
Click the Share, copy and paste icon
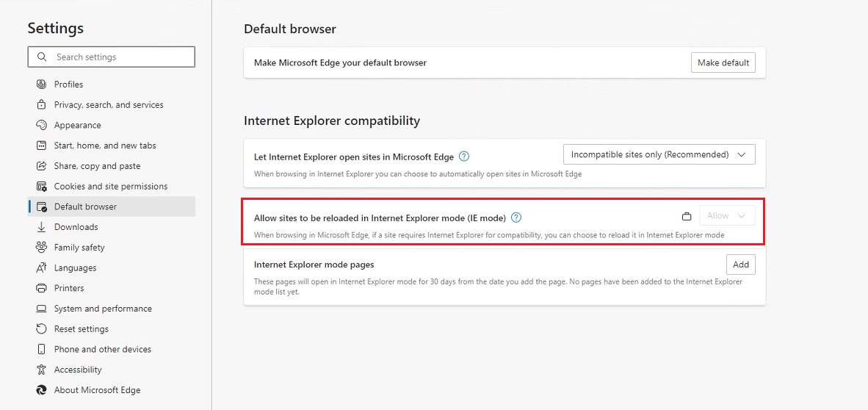click(42, 166)
